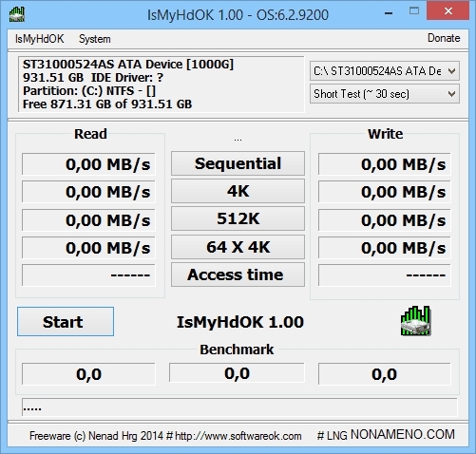The width and height of the screenshot is (476, 454).
Task: Click the 4K test button
Action: [238, 191]
